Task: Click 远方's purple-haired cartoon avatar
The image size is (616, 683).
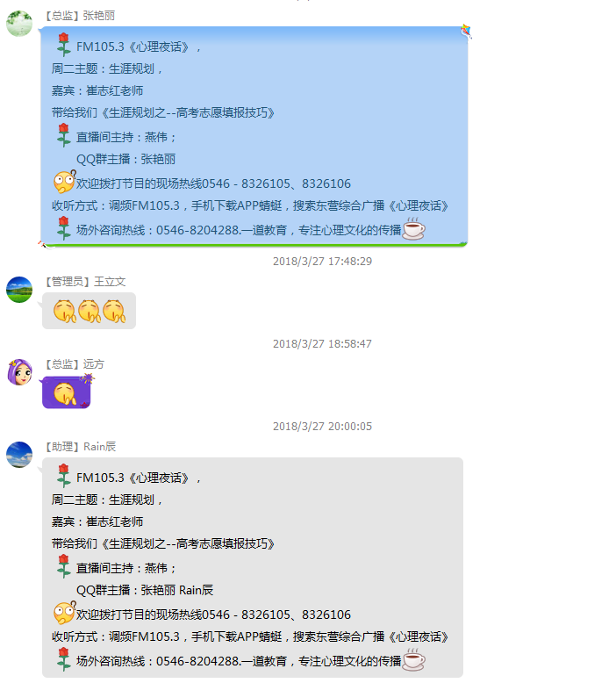Action: pos(19,372)
